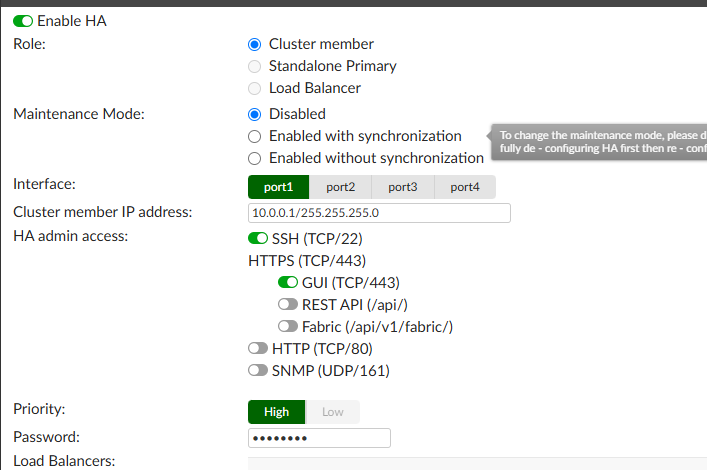Enable REST API (/api/) access

(288, 305)
